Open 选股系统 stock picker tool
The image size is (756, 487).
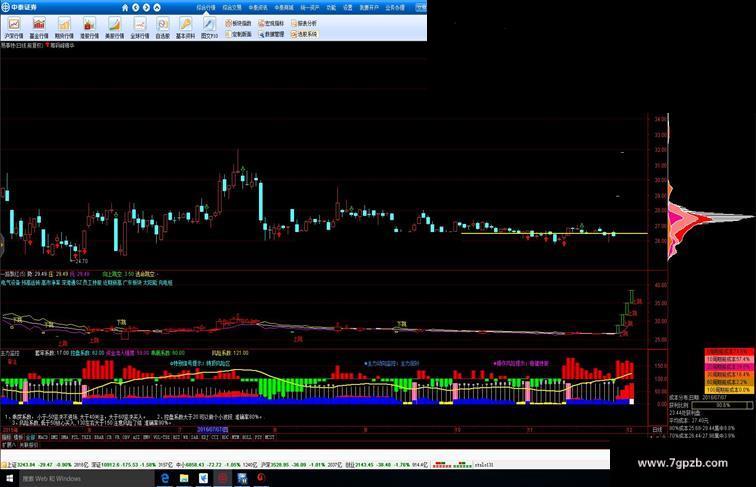304,34
